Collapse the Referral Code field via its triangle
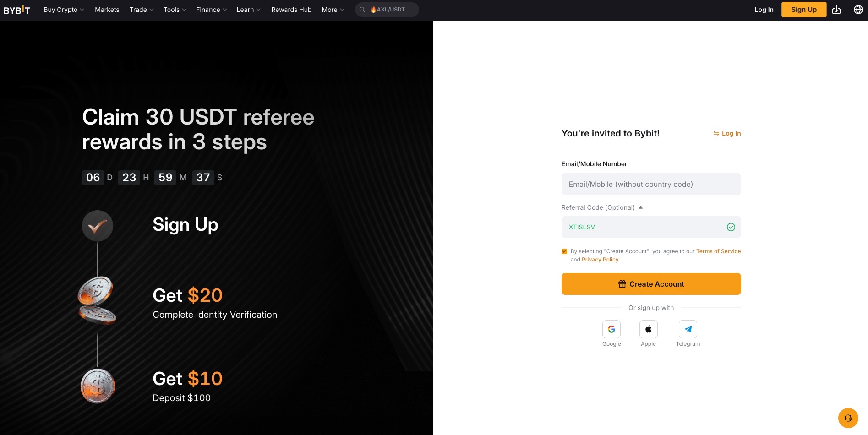 [x=640, y=207]
